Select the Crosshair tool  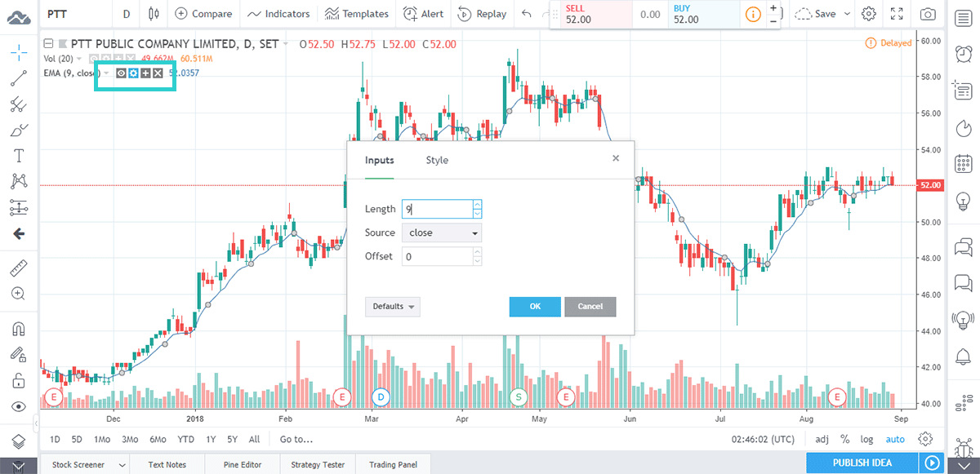tap(18, 51)
